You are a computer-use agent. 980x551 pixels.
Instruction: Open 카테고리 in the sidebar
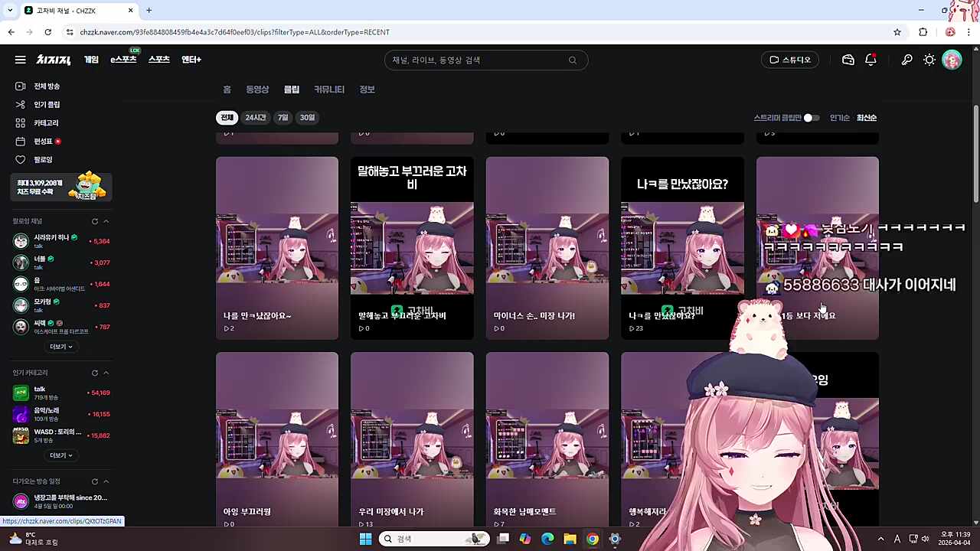[x=46, y=123]
